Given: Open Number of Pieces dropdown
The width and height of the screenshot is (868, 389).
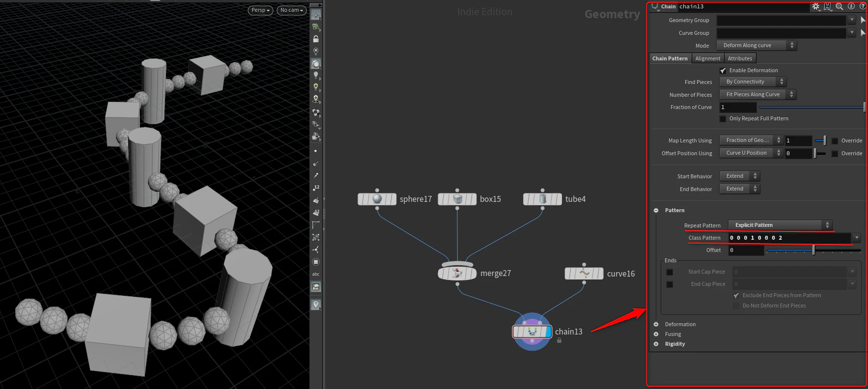Looking at the screenshot, I should coord(758,94).
